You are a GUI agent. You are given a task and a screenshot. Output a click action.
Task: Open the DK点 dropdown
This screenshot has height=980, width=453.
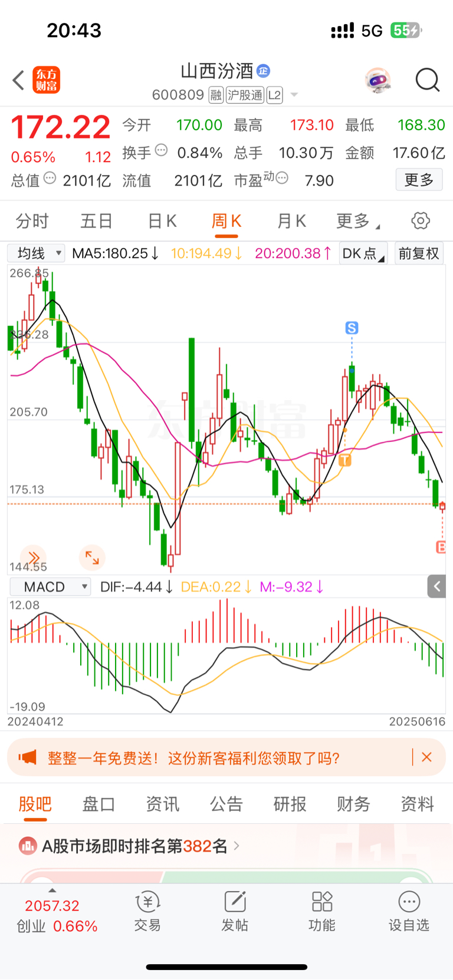pyautogui.click(x=363, y=253)
